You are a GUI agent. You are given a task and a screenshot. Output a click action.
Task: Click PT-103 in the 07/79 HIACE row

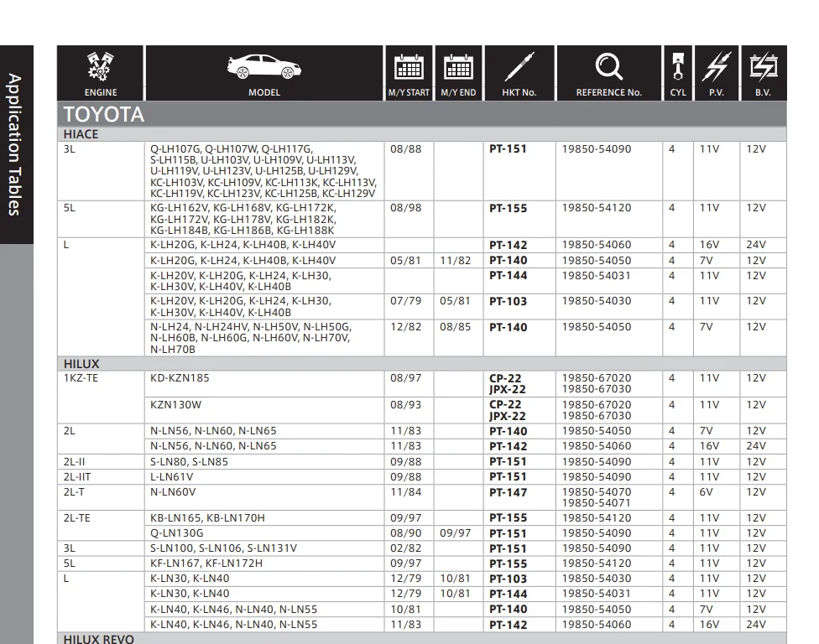coord(508,301)
